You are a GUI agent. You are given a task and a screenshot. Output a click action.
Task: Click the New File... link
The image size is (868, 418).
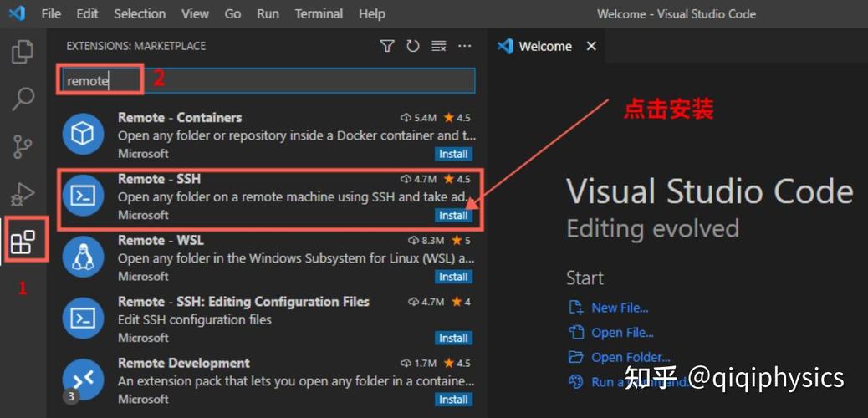(620, 308)
